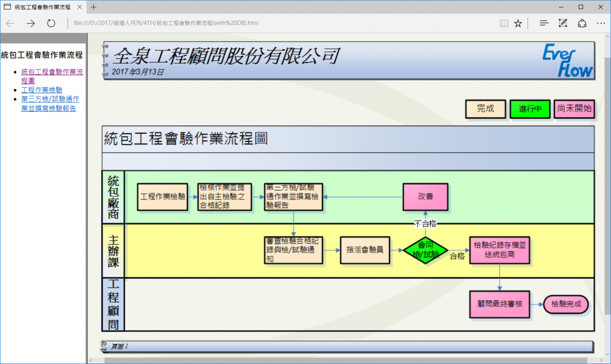The height and width of the screenshot is (364, 611).
Task: Open the 統包工程會驗作業流程圖 sidebar link
Action: coord(52,76)
